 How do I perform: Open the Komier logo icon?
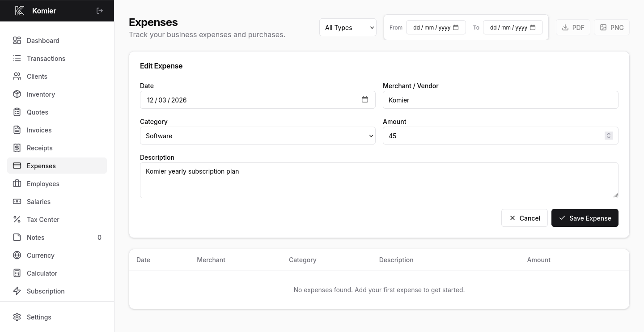[x=20, y=11]
